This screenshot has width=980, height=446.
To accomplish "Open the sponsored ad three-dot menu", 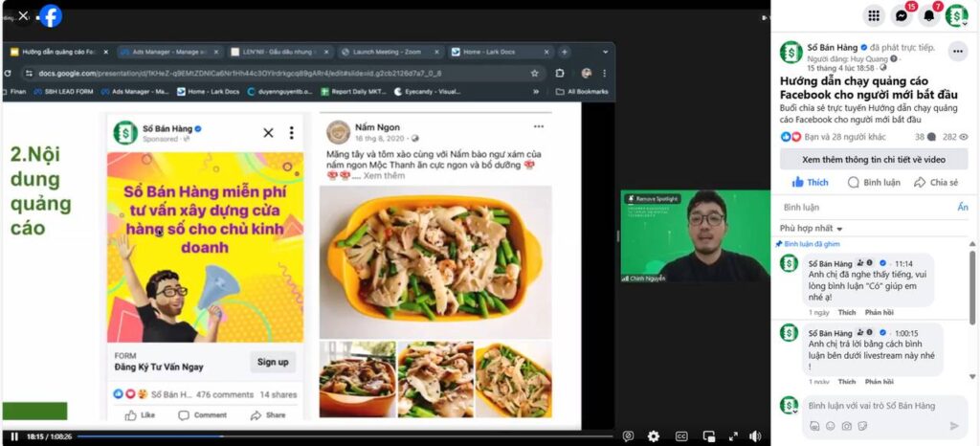I will (x=291, y=133).
